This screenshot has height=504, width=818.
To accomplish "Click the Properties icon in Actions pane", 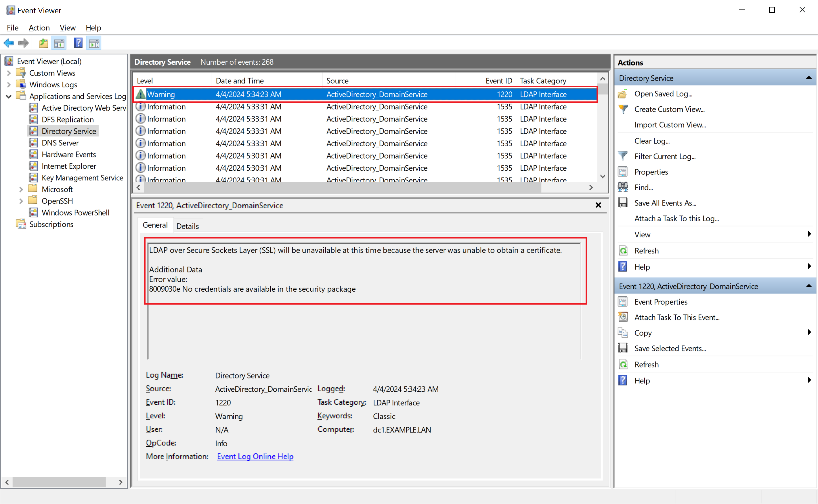I will pyautogui.click(x=622, y=172).
